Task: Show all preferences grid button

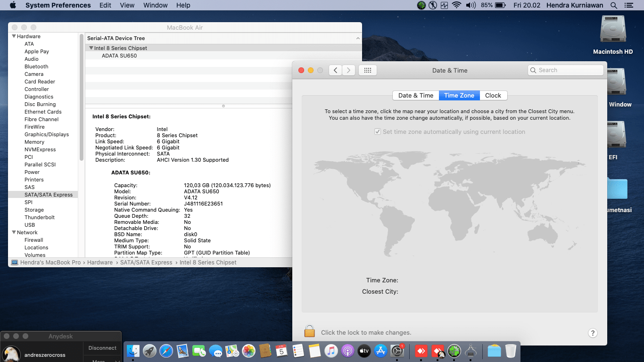Action: coord(368,70)
